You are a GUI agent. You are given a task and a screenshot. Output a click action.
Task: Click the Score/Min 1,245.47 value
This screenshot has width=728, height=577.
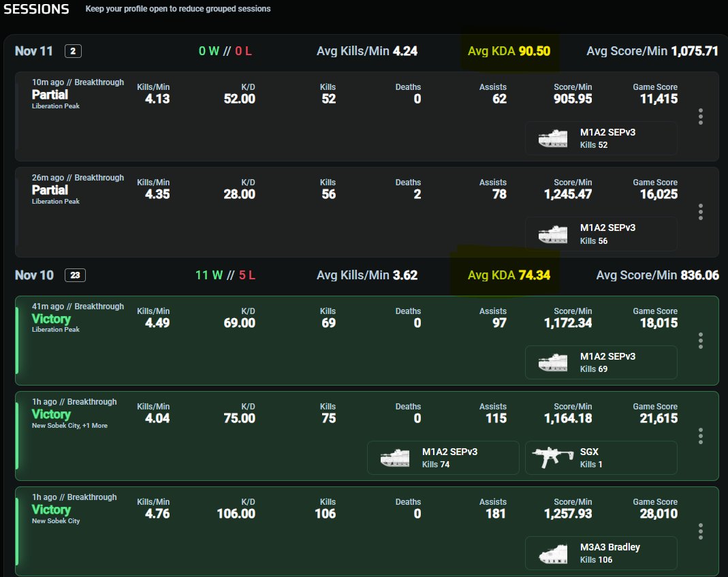tap(568, 194)
